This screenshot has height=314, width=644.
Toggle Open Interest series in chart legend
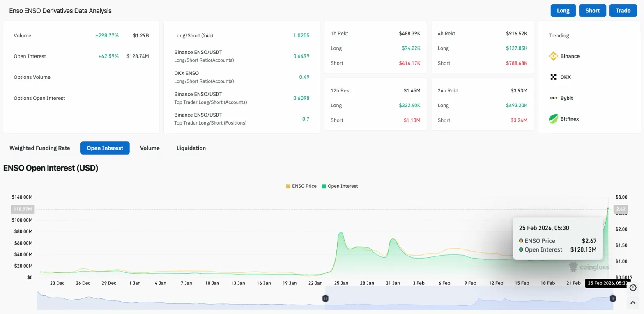tap(339, 186)
